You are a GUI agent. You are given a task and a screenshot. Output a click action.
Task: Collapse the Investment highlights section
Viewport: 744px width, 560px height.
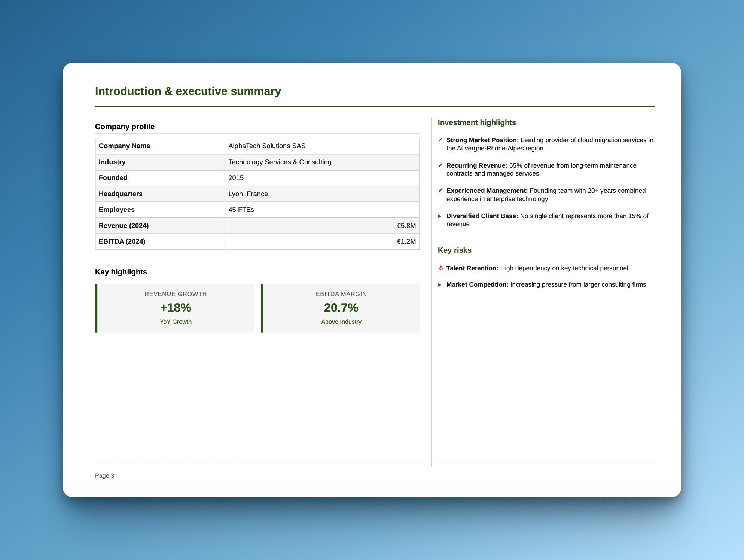coord(477,122)
